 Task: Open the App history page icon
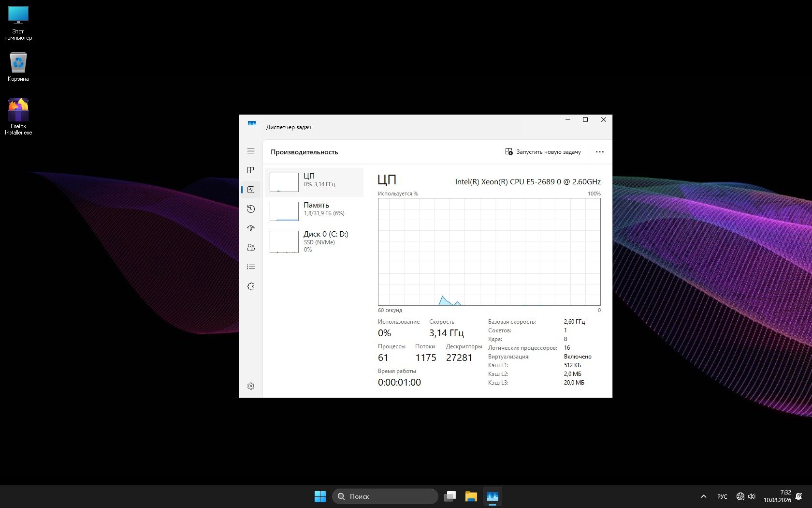[x=251, y=209]
